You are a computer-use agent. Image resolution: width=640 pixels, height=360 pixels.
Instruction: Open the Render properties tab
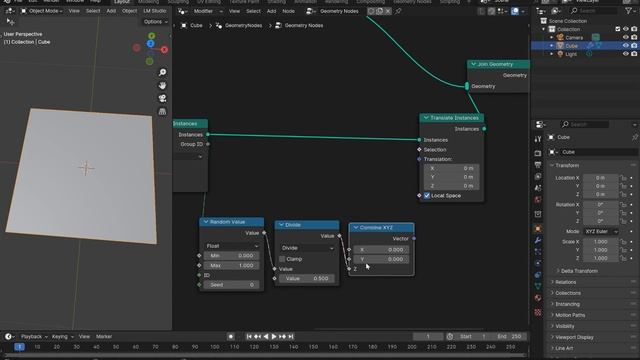(x=538, y=153)
